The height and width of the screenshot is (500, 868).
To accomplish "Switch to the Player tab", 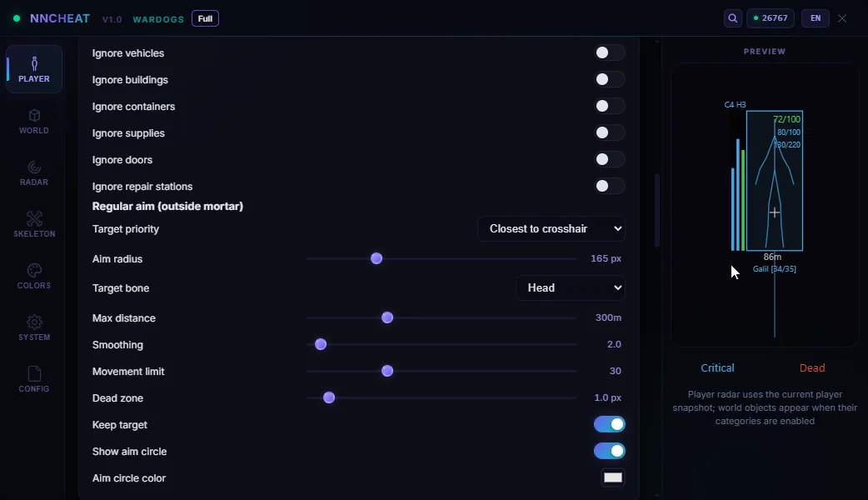I will click(34, 69).
